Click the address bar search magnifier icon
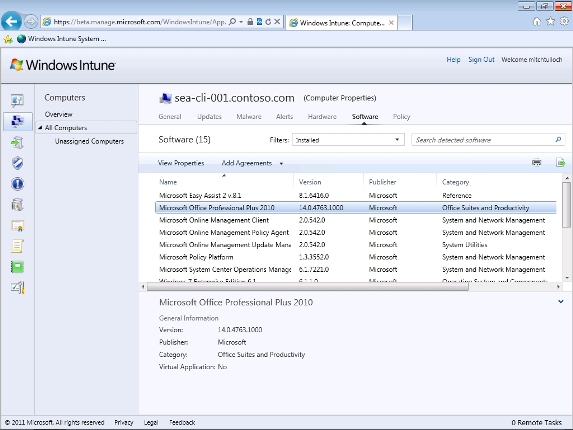 [232, 22]
